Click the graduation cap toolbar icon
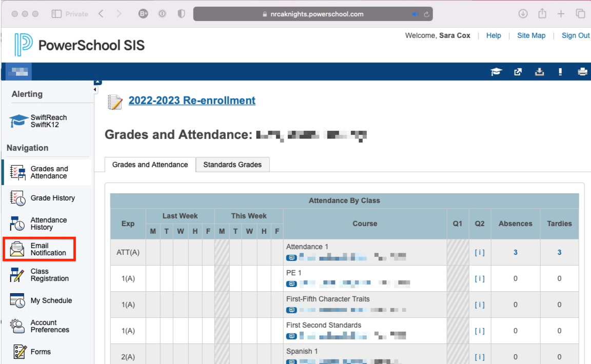591x364 pixels. point(496,72)
